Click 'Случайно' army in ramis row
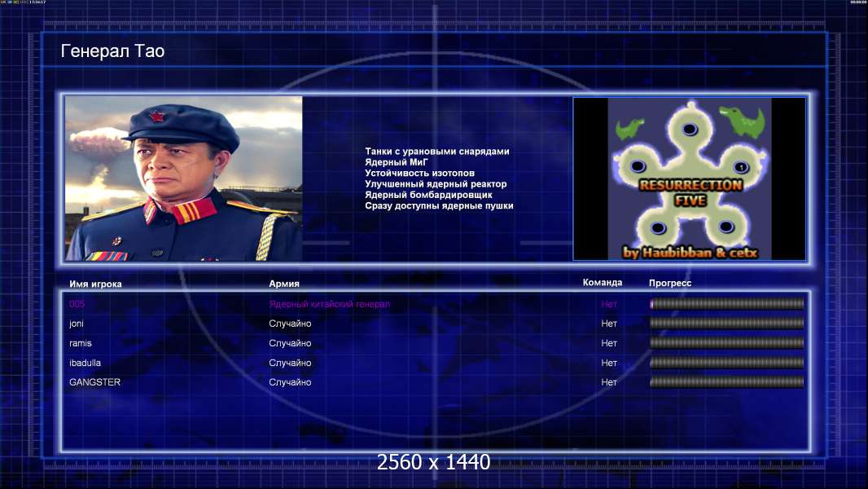 coord(290,343)
